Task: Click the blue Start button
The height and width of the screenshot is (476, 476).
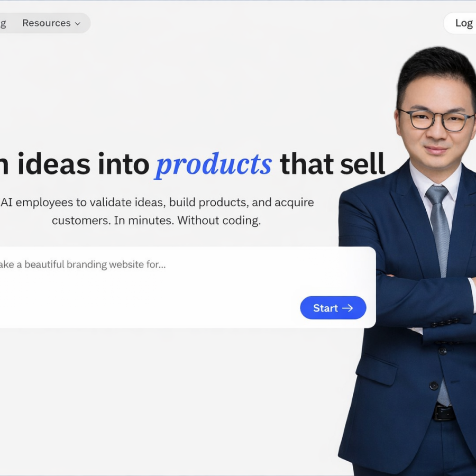Action: pyautogui.click(x=333, y=308)
